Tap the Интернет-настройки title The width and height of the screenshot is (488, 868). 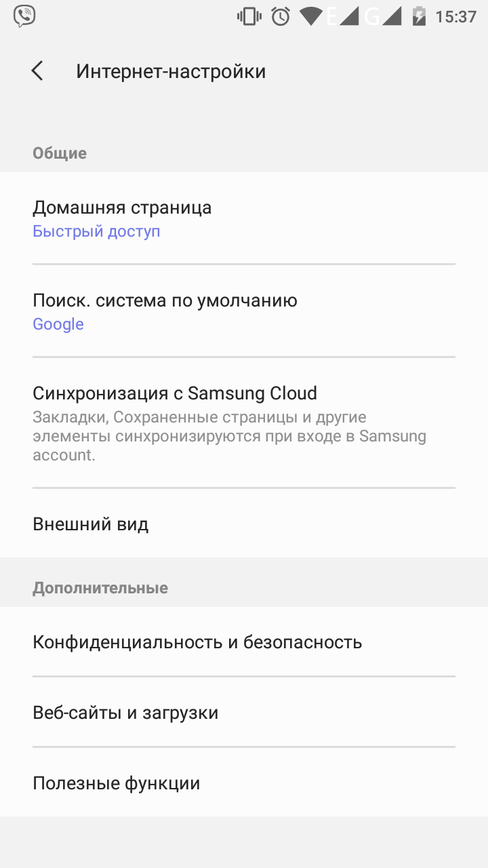coord(171,71)
